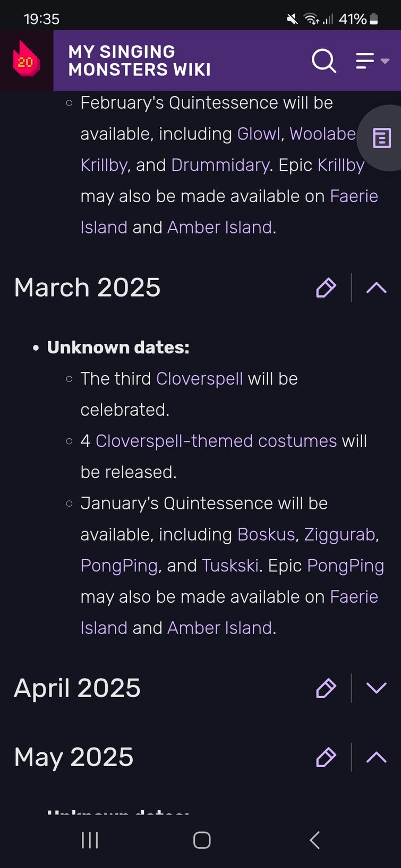Follow the Cloverspell-themed costumes link
This screenshot has width=401, height=868.
(x=216, y=441)
